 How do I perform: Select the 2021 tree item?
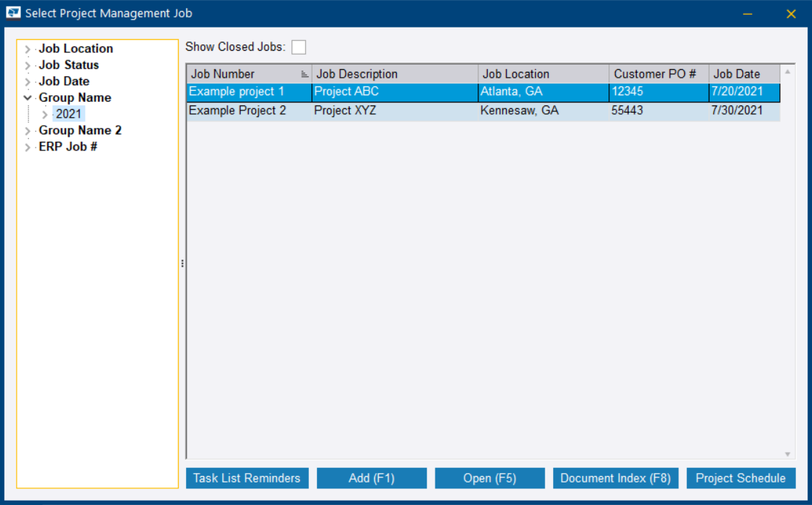click(69, 114)
